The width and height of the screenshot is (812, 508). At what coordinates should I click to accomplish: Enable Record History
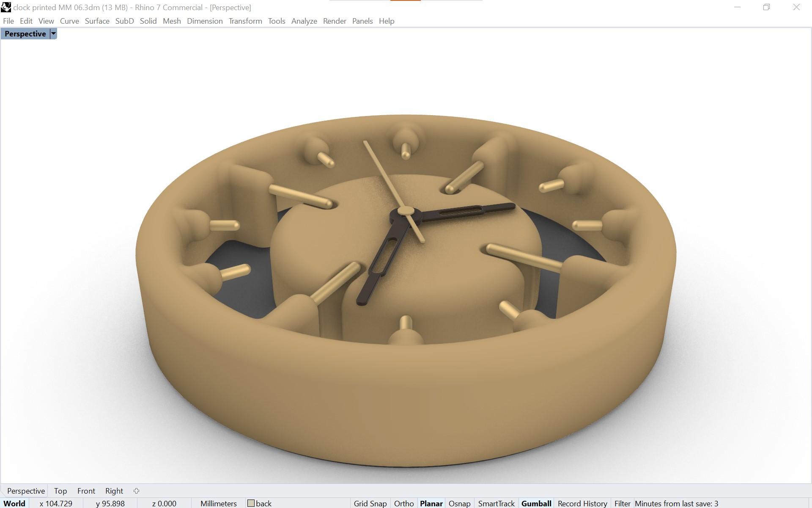pyautogui.click(x=582, y=503)
